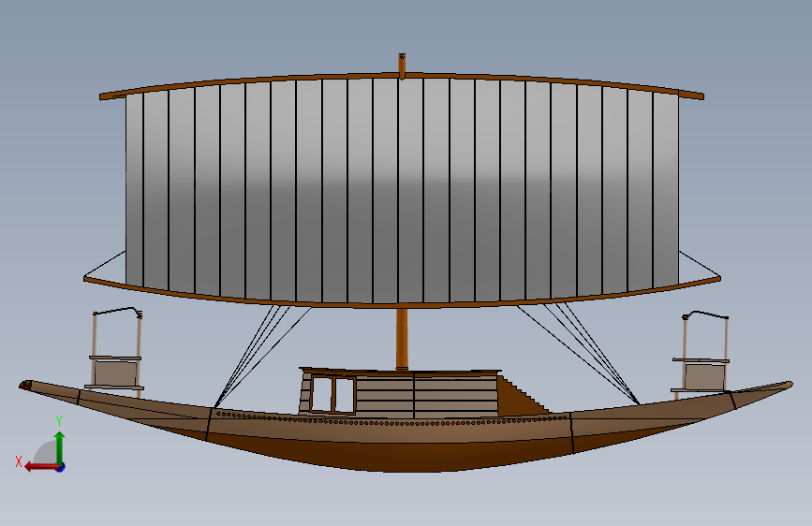Select the studded rail along the deck
Screen dimensions: 812x526
391,422
